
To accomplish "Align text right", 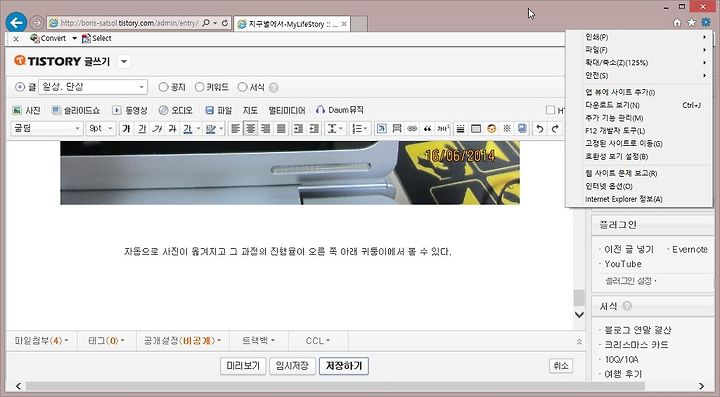I will pos(265,129).
